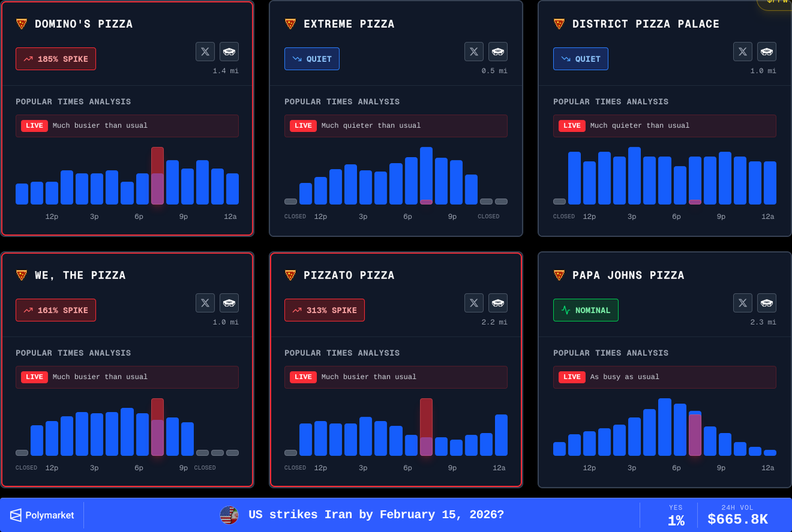Click the PAPA JOHNS PIZZA title
Image resolution: width=792 pixels, height=532 pixels.
pos(628,275)
